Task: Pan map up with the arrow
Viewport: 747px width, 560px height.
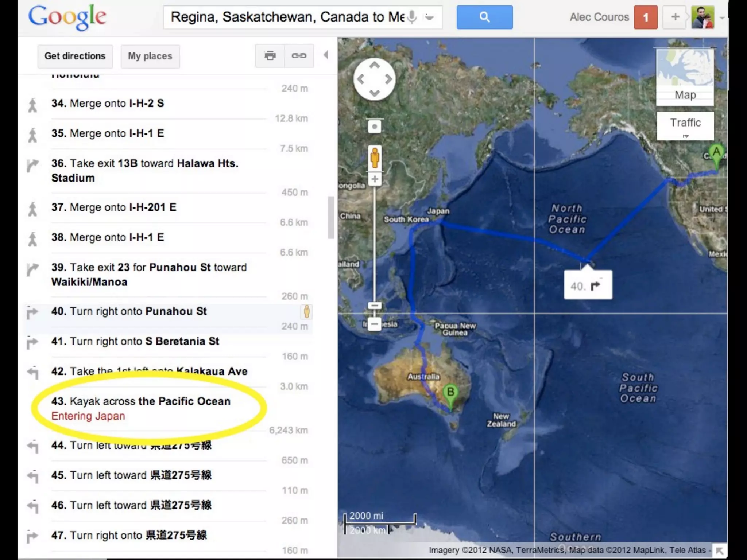Action: click(375, 66)
